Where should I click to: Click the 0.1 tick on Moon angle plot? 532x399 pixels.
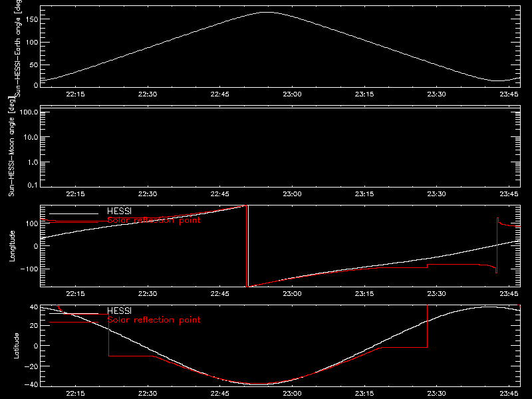33,185
